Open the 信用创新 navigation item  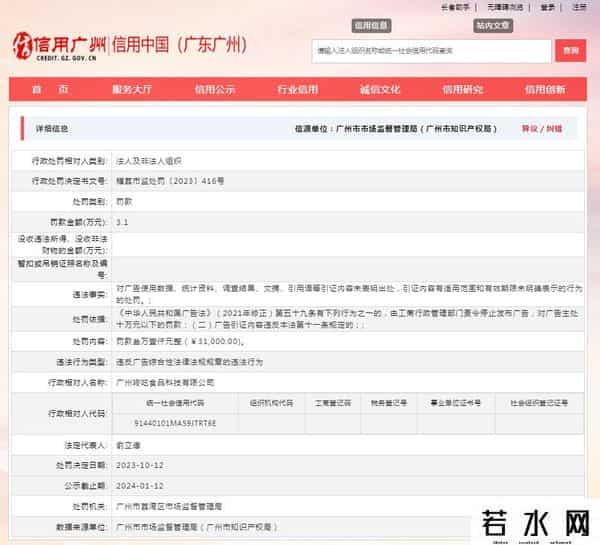545,90
